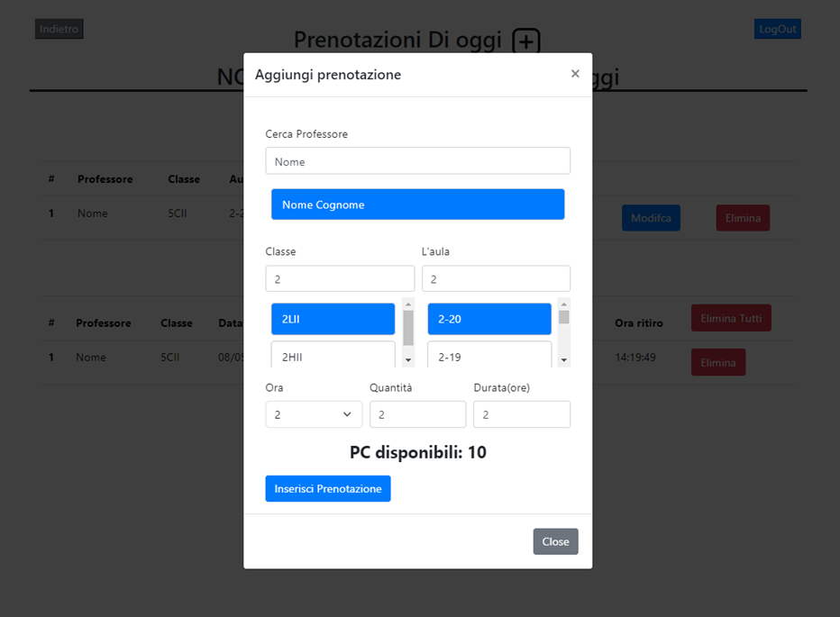This screenshot has width=840, height=617.
Task: Pick room 2-19 in the aula list
Action: 488,356
